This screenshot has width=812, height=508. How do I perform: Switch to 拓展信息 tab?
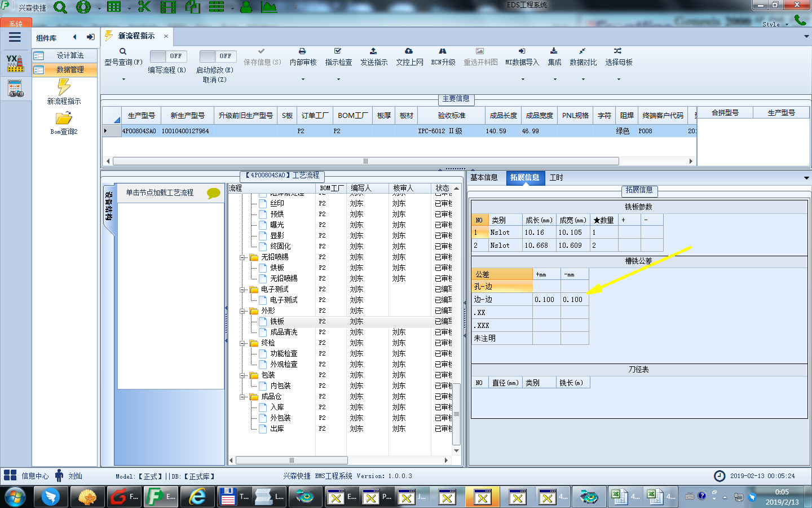pyautogui.click(x=524, y=177)
